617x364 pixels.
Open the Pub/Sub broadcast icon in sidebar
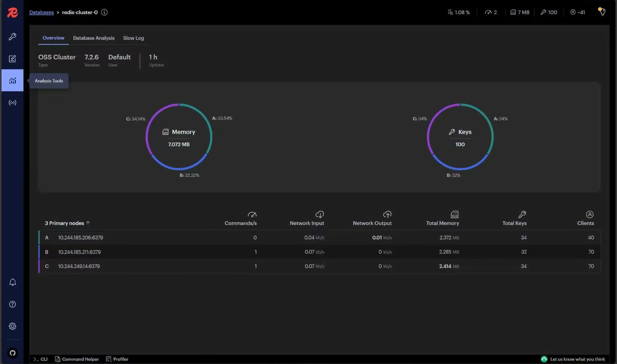tap(12, 102)
